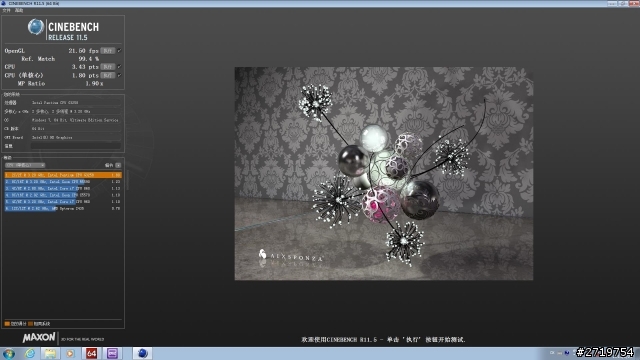640x360 pixels.
Task: Click the first orange legend square at panel bottom
Action: point(7,324)
